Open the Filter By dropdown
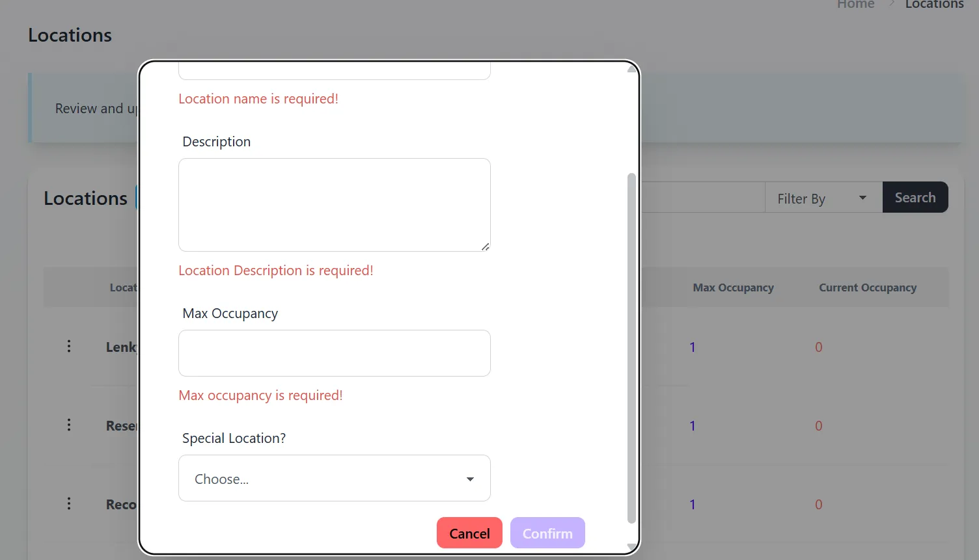This screenshot has height=560, width=979. point(823,198)
